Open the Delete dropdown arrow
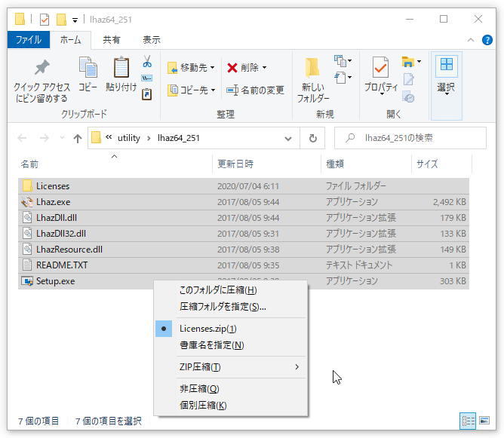The image size is (504, 438). point(265,67)
